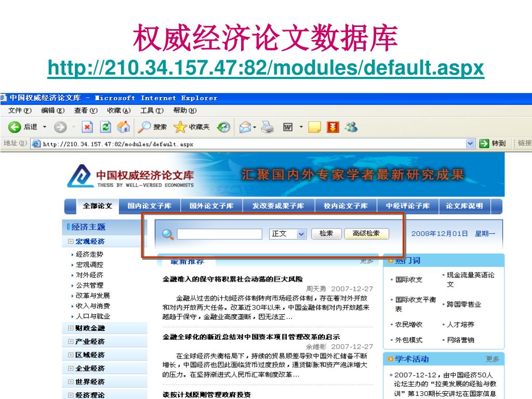This screenshot has height=399, width=532.
Task: Open 人口与就业 topic link
Action: 92,316
